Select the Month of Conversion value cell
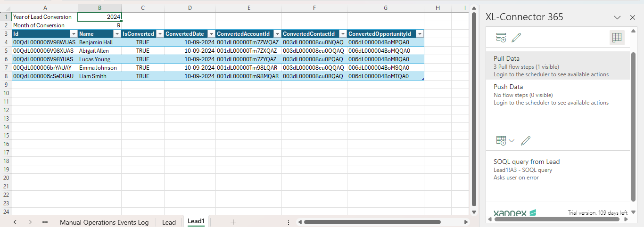This screenshot has width=644, height=227. point(99,25)
